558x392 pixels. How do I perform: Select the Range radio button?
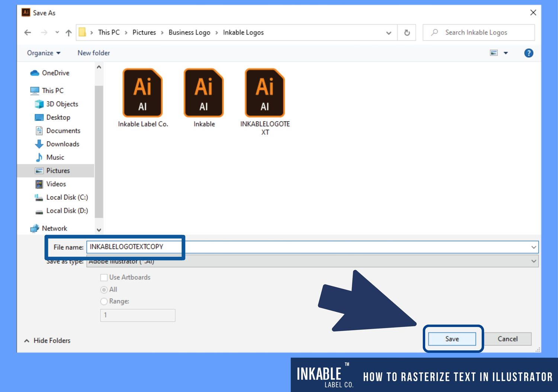click(104, 301)
